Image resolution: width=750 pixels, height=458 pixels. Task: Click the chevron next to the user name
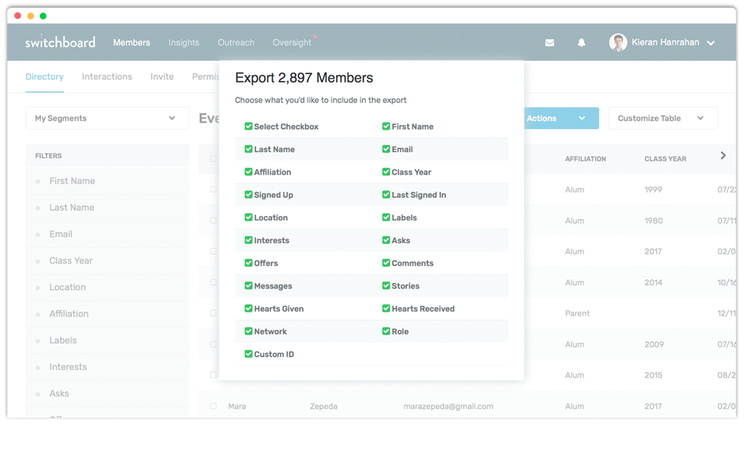pyautogui.click(x=711, y=43)
